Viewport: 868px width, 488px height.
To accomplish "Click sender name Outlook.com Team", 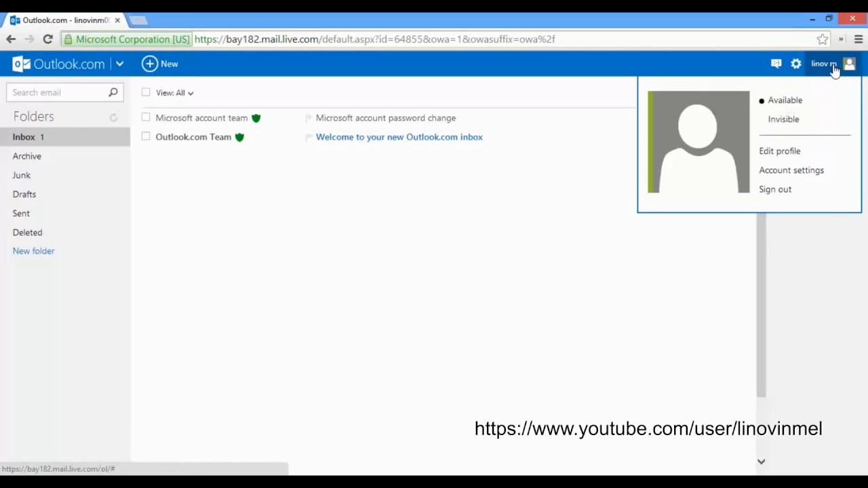I will tap(193, 137).
